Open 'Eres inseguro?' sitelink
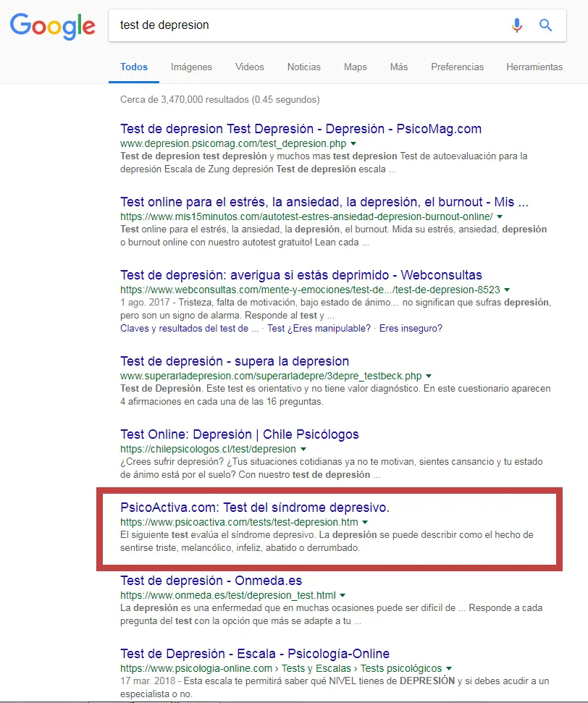The width and height of the screenshot is (588, 703). coord(411,328)
